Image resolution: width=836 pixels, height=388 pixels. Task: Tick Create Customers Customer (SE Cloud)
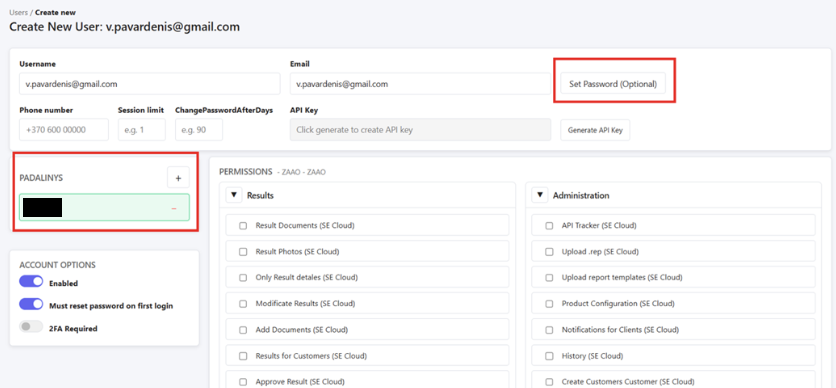click(549, 382)
